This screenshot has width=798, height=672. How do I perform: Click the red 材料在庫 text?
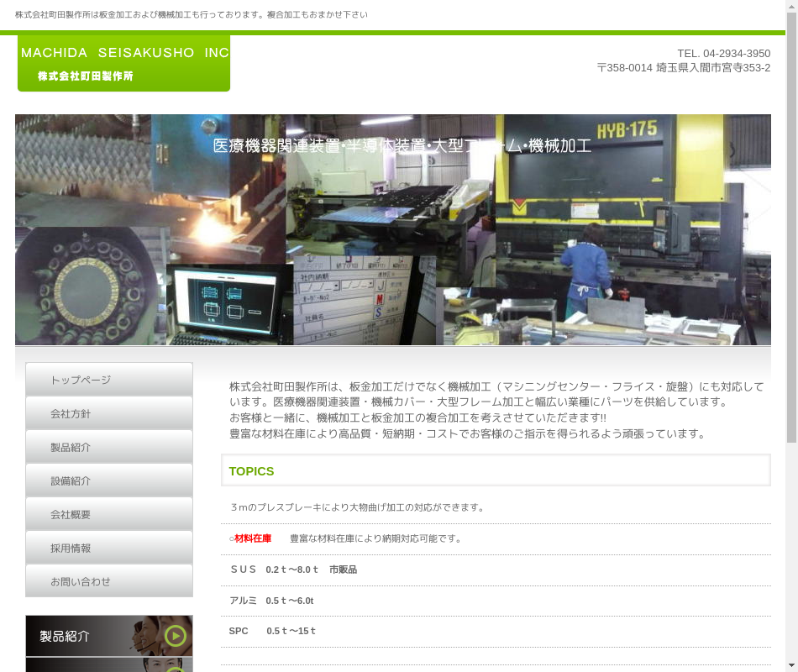pyautogui.click(x=253, y=538)
